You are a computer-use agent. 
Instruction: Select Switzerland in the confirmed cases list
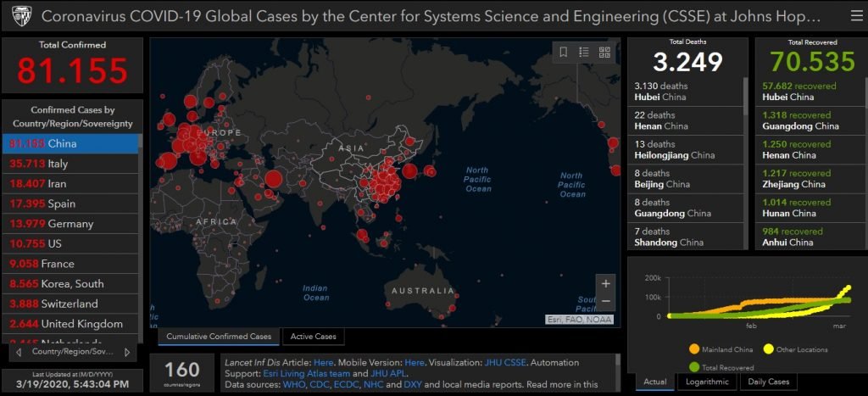coord(70,304)
